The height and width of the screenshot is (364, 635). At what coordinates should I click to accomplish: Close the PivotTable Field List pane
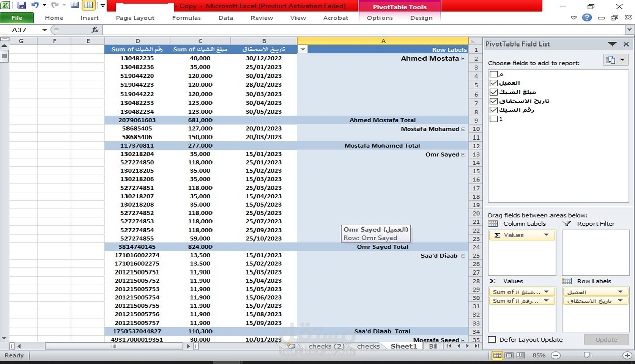(x=626, y=44)
